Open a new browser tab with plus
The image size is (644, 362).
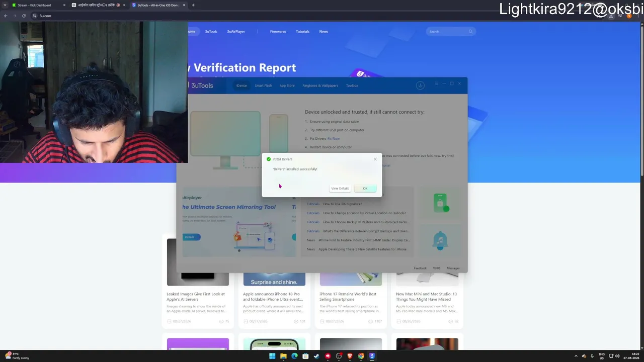pyautogui.click(x=193, y=5)
